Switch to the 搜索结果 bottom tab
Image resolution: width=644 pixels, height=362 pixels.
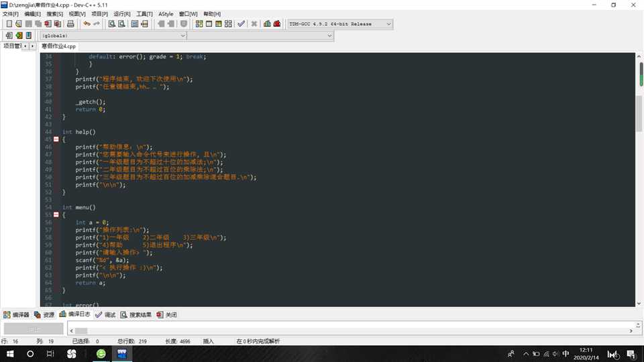click(136, 315)
